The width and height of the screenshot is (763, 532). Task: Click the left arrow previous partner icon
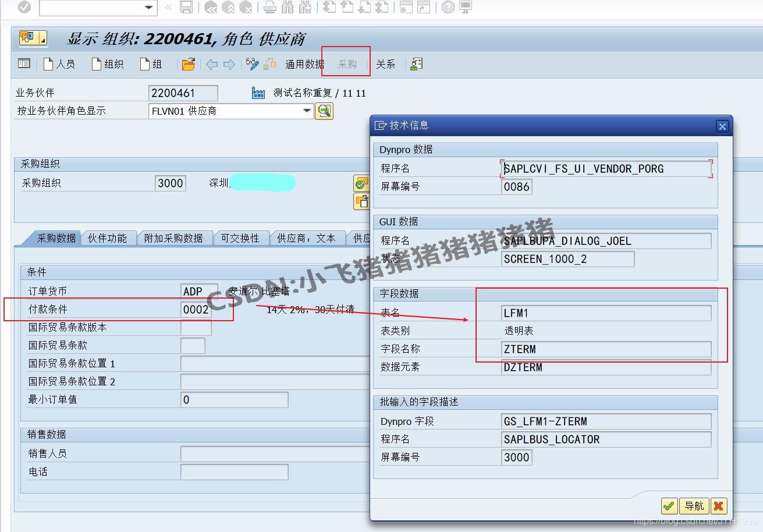point(212,64)
